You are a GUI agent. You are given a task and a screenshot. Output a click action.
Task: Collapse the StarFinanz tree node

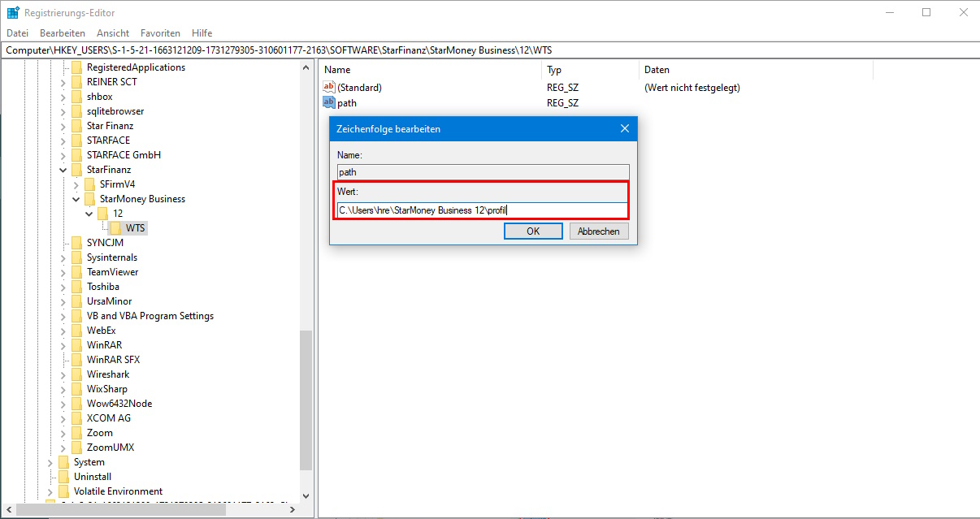63,170
